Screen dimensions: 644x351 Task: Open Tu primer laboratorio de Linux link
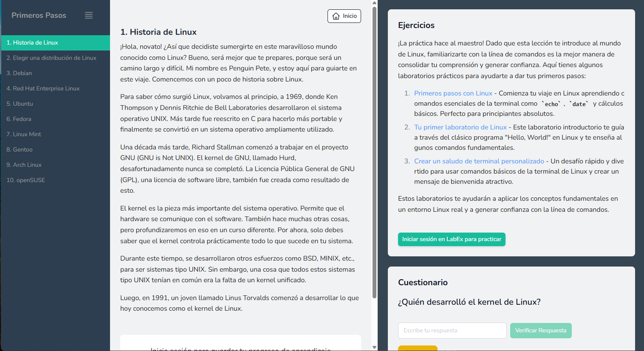pyautogui.click(x=460, y=127)
